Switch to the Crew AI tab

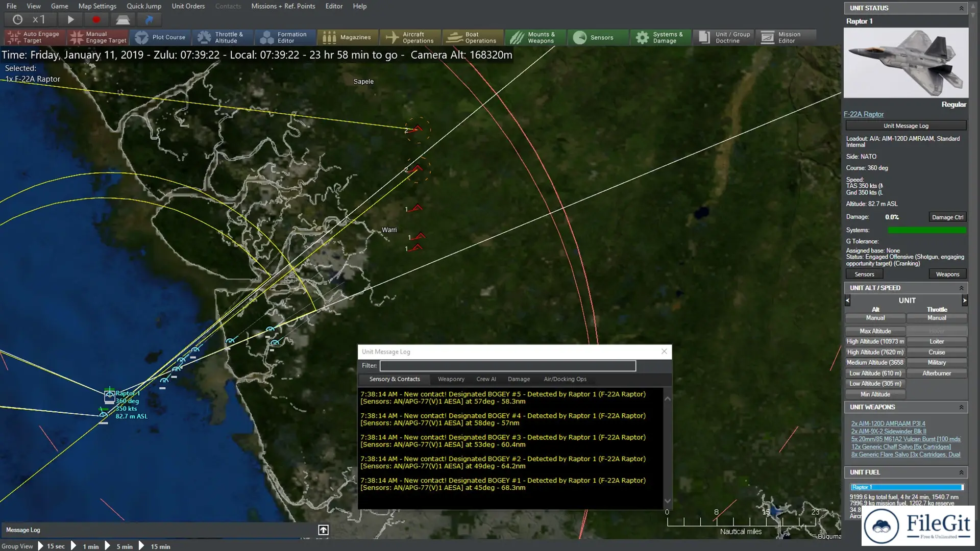(x=486, y=379)
